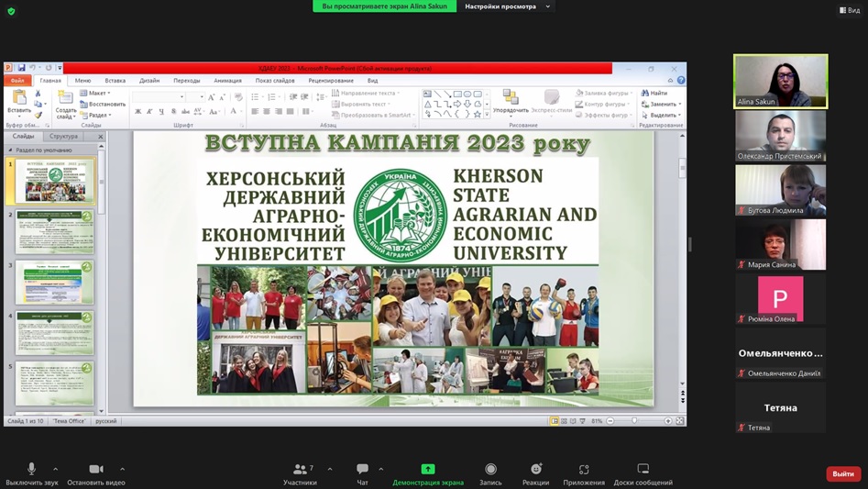Click the Undo icon in quick access toolbar
868x489 pixels.
33,68
